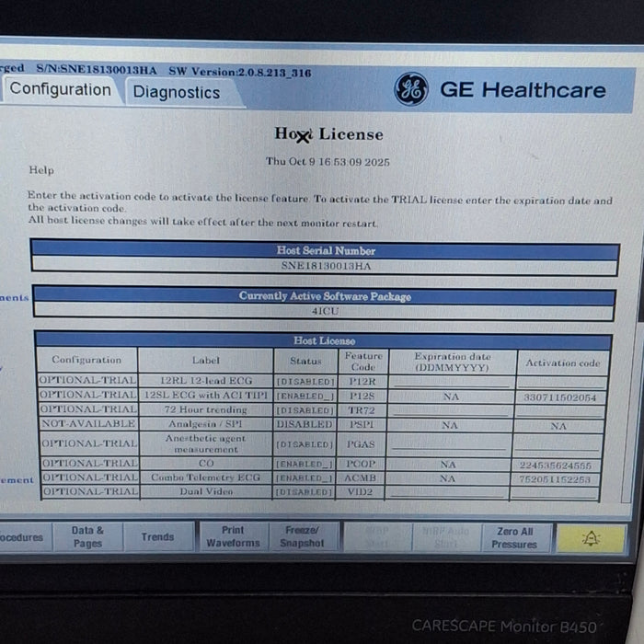This screenshot has height=644, width=644.
Task: Switch to the Configuration tab
Action: pyautogui.click(x=60, y=89)
